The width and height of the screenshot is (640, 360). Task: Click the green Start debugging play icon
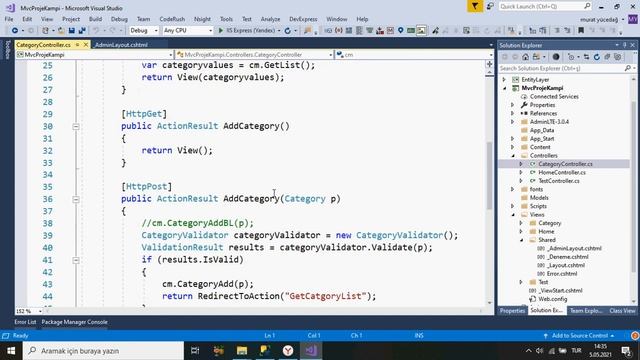click(221, 31)
